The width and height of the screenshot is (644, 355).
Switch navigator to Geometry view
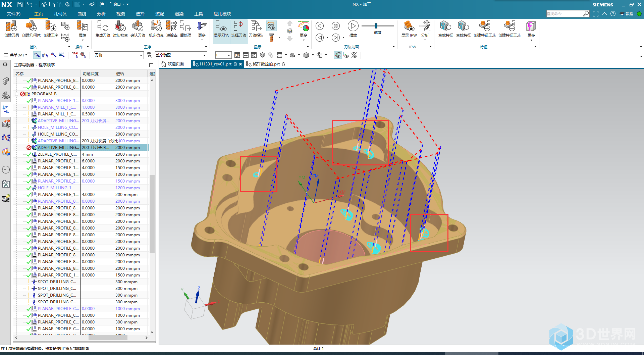(54, 55)
